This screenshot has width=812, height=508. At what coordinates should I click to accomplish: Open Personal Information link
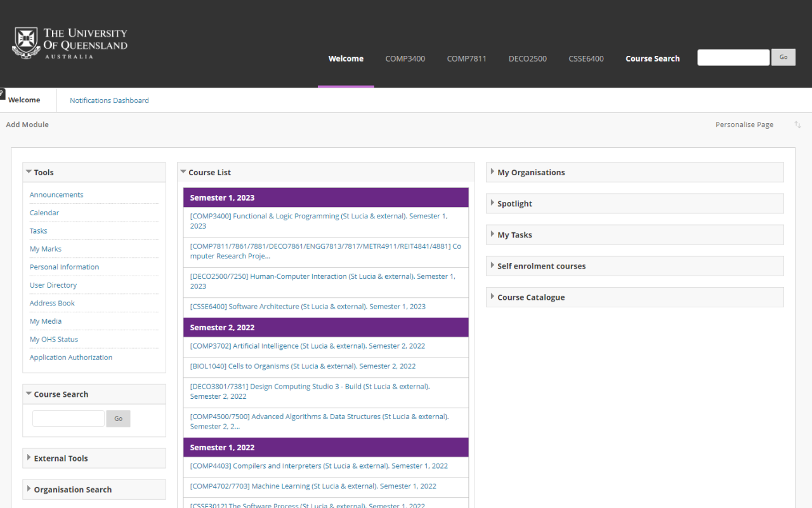64,267
